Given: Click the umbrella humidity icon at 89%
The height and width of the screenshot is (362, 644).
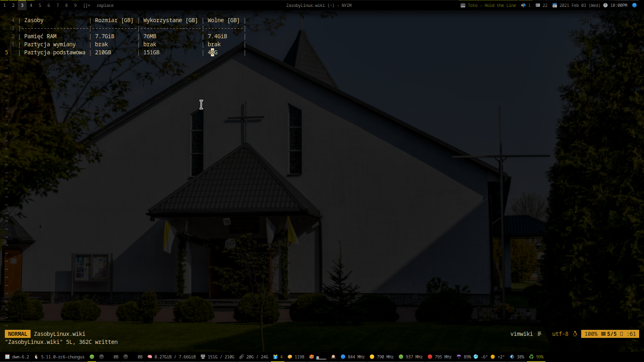Looking at the screenshot, I should tap(458, 357).
